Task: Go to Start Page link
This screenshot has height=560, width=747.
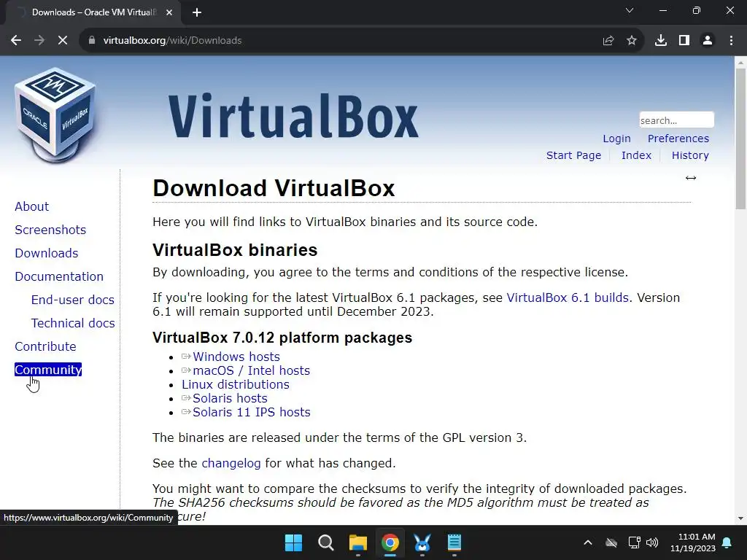Action: point(573,155)
